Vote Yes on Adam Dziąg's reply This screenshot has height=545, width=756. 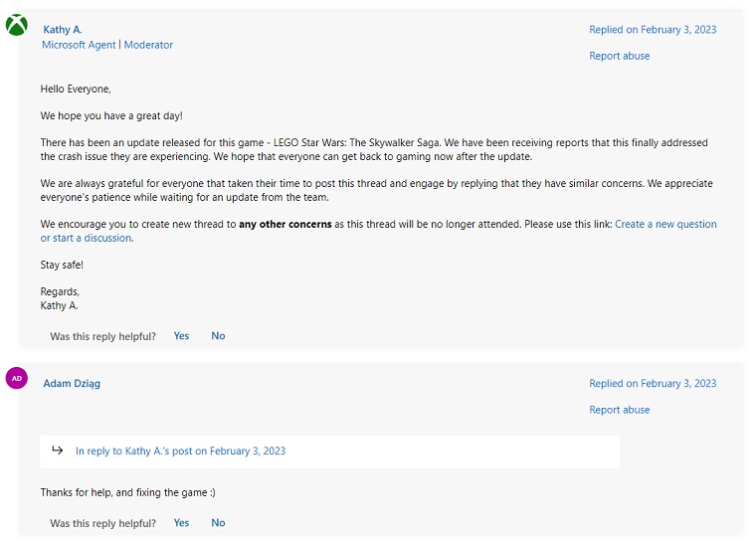tap(181, 523)
